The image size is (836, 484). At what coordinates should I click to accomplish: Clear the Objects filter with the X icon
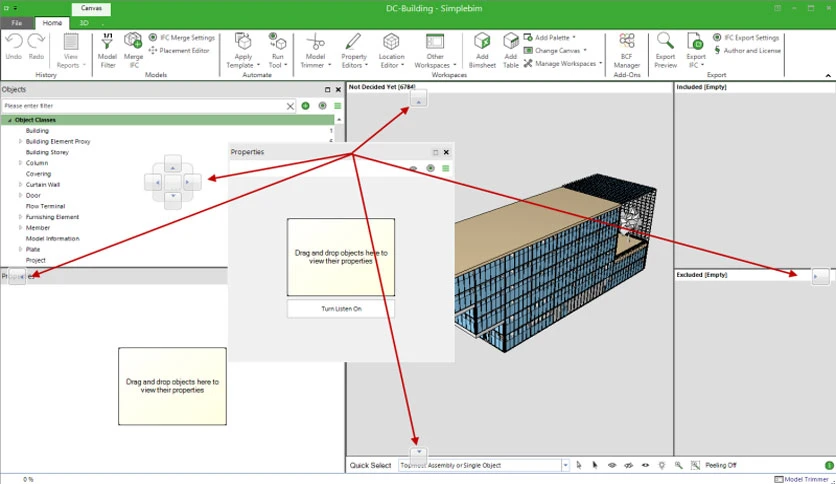[290, 106]
